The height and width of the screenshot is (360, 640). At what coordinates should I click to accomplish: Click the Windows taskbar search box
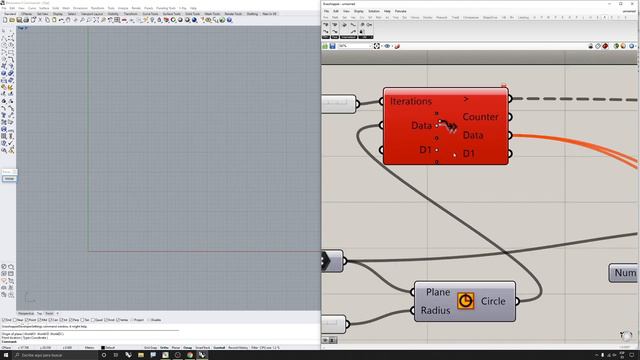[x=54, y=355]
